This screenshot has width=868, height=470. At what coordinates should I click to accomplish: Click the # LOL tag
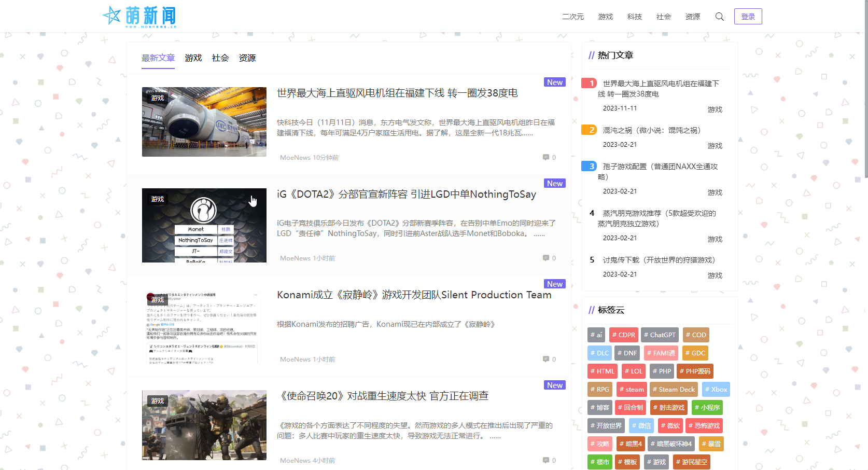point(634,371)
